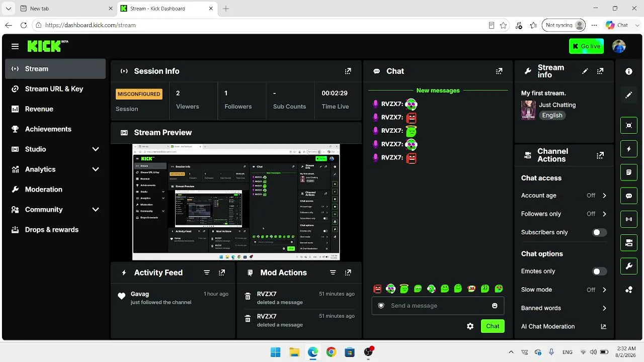The image size is (644, 362).
Task: Open Banned words settings arrow
Action: pyautogui.click(x=604, y=308)
